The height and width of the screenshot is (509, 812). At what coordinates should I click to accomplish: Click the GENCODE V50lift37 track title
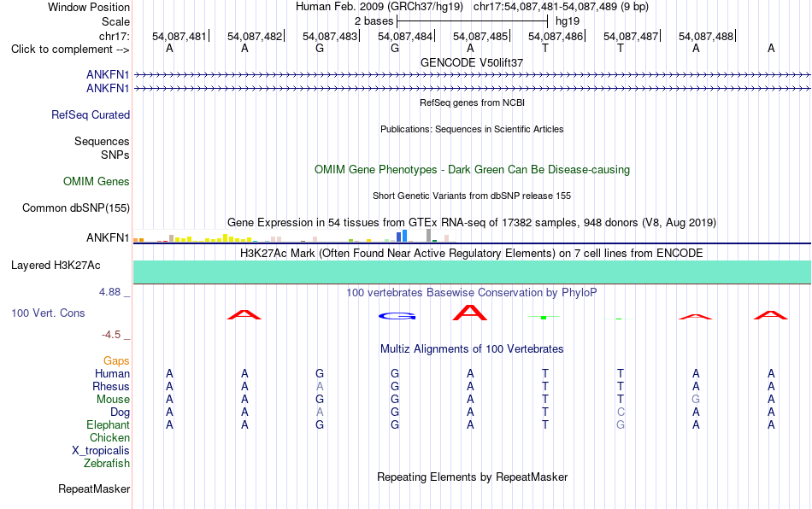pos(472,62)
